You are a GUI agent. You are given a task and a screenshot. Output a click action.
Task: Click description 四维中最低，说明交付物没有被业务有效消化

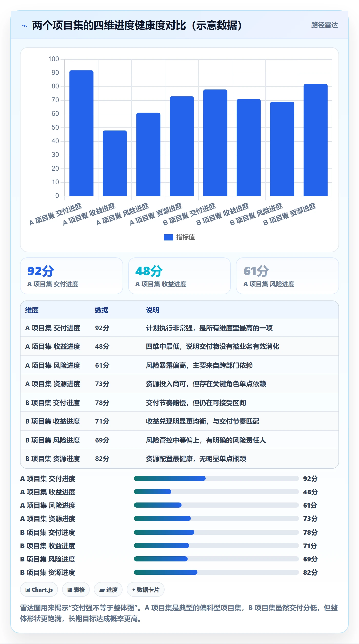(213, 346)
